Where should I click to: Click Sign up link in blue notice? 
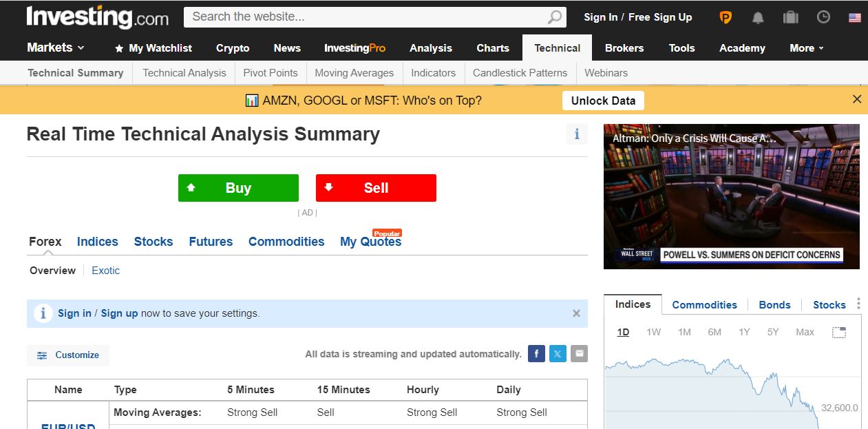click(120, 313)
